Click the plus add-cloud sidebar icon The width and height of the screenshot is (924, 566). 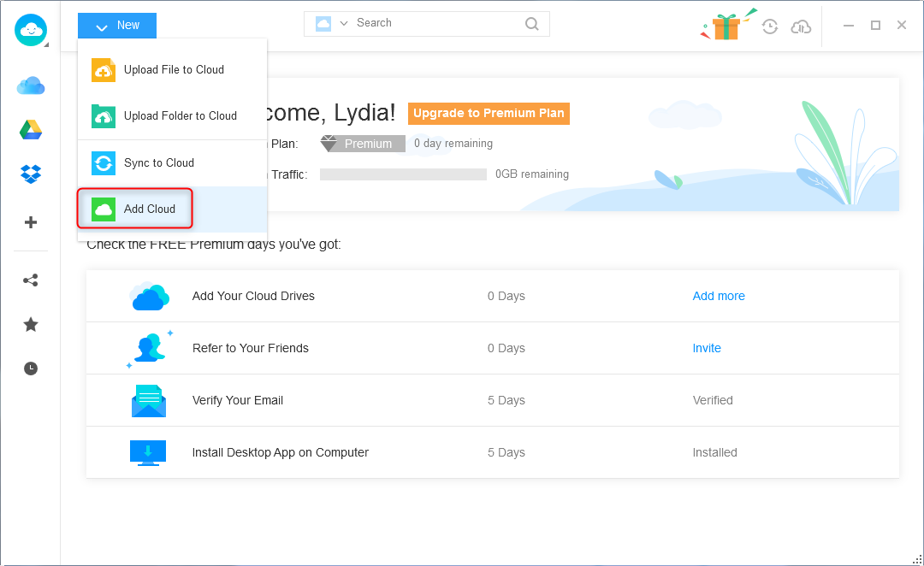click(x=31, y=222)
